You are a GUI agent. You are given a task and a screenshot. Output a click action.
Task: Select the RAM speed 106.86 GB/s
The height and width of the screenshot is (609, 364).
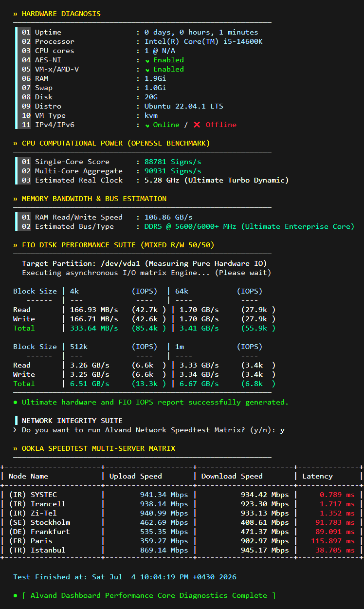pyautogui.click(x=168, y=217)
